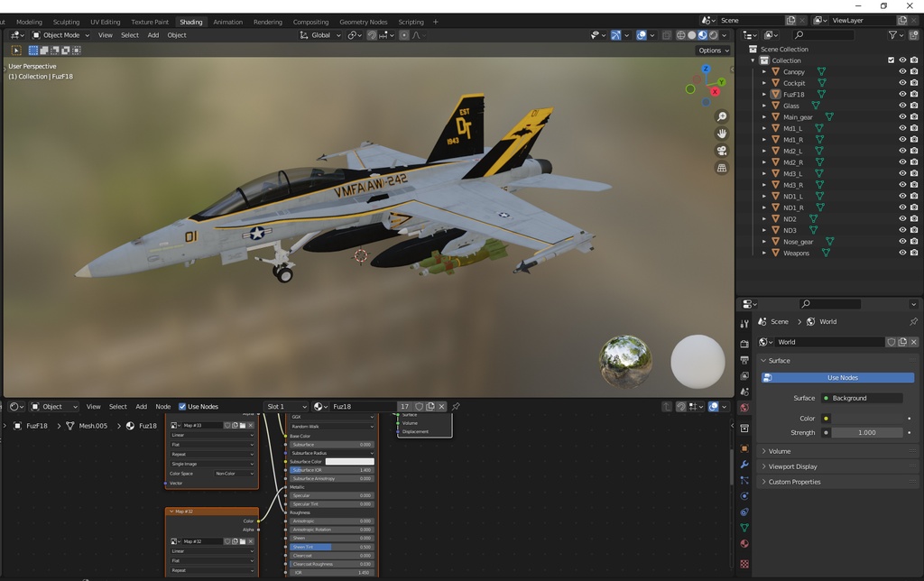Screen dimensions: 924x581
Task: Open the Global transform orientation dropdown
Action: coord(322,34)
